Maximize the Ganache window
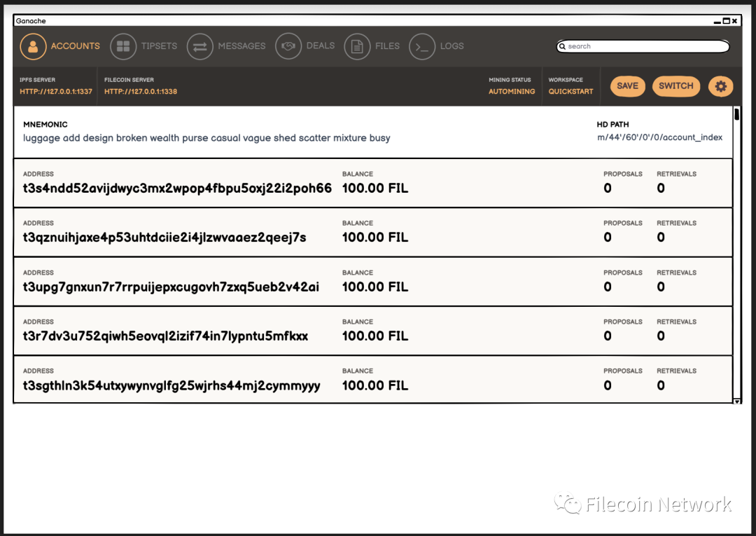 (726, 21)
